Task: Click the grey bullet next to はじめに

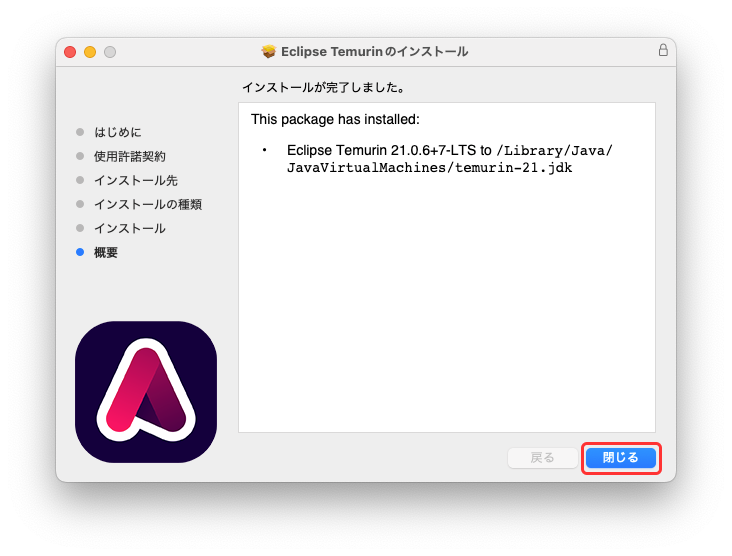Action: coord(80,132)
